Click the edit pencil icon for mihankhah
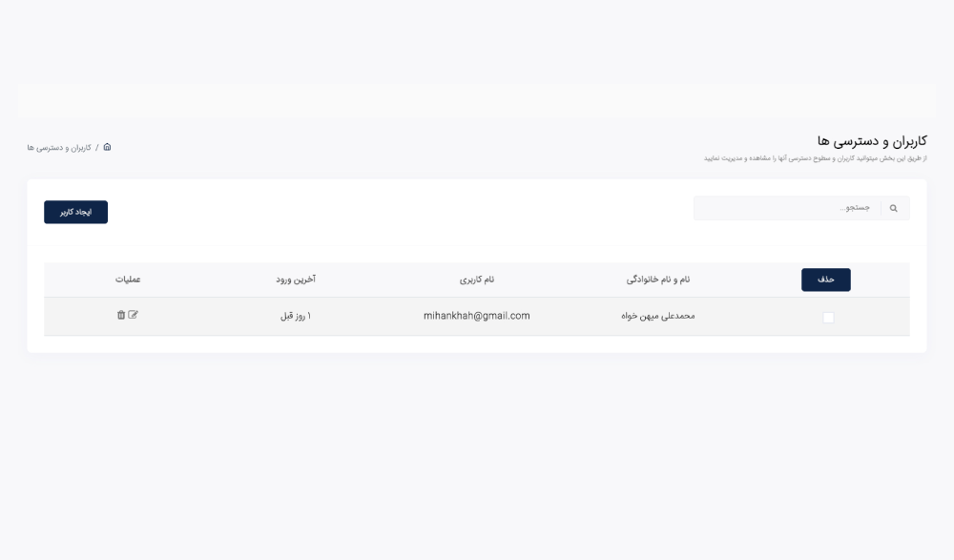The height and width of the screenshot is (560, 954). coord(134,315)
